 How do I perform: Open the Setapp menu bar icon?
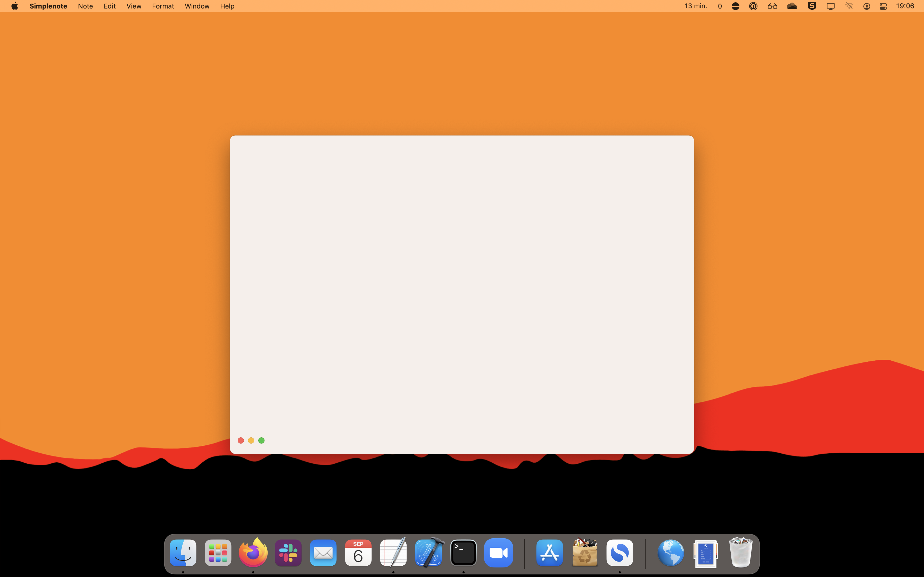click(812, 6)
